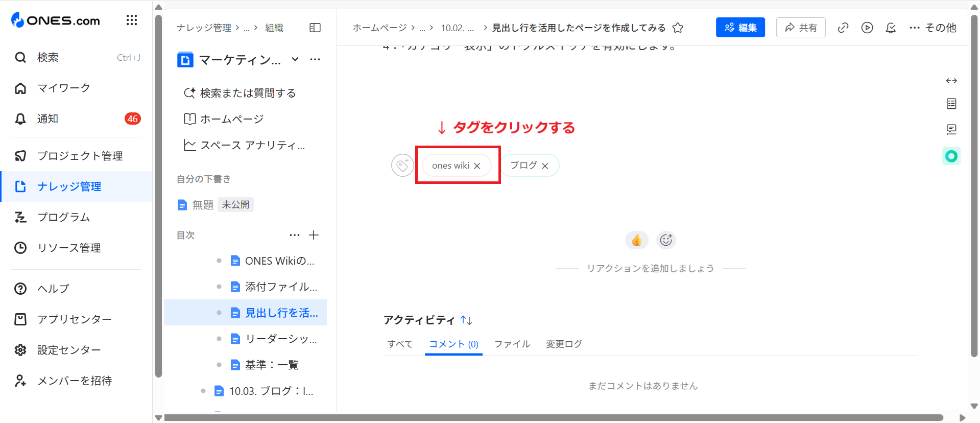Switch to ファイル tab

coord(512,344)
